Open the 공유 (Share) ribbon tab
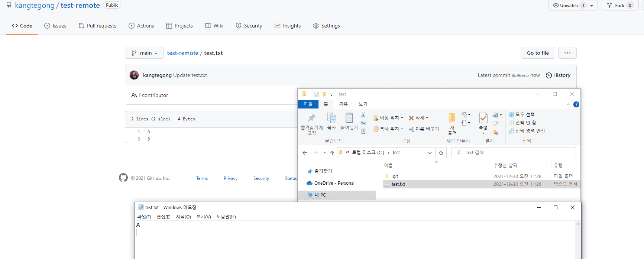The image size is (644, 259). [343, 104]
